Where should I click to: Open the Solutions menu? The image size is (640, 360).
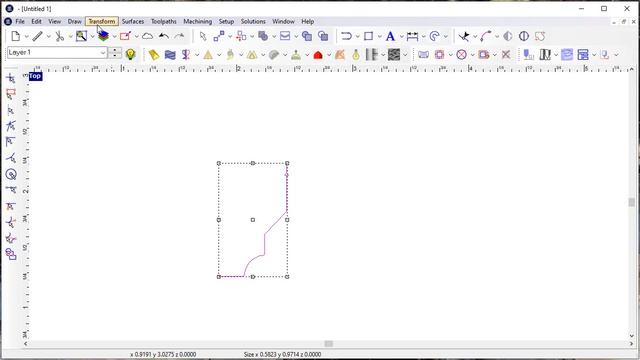[x=253, y=21]
